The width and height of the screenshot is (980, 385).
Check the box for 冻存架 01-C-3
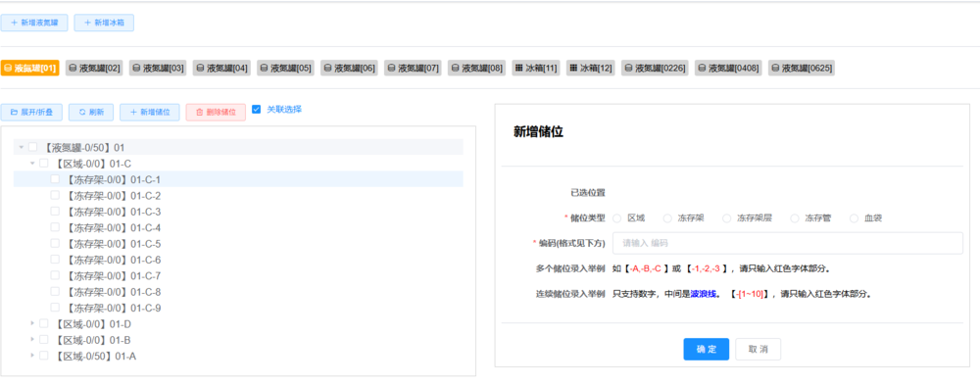click(x=55, y=212)
